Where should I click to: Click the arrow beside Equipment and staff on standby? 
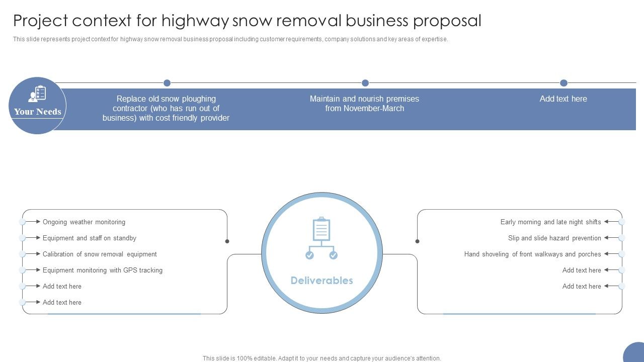click(33, 238)
